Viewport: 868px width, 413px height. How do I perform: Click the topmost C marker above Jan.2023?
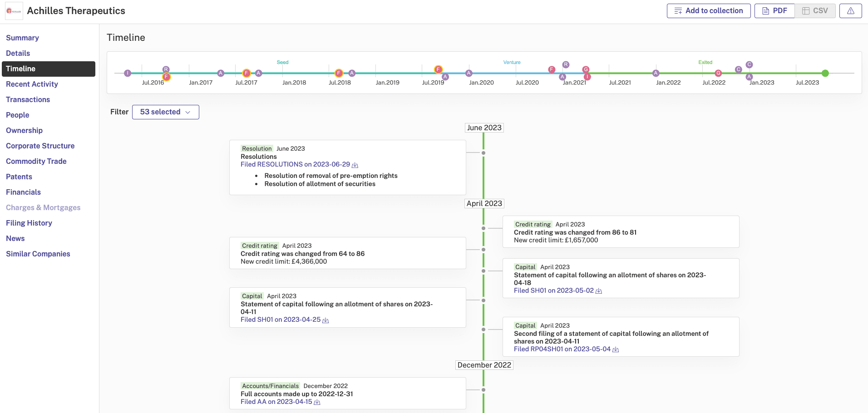pyautogui.click(x=749, y=64)
